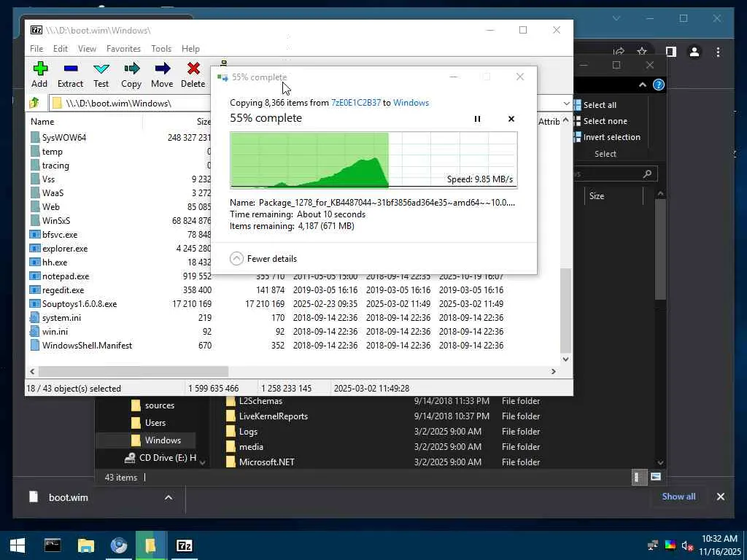
Task: Select the WaaS folder row
Action: (53, 192)
